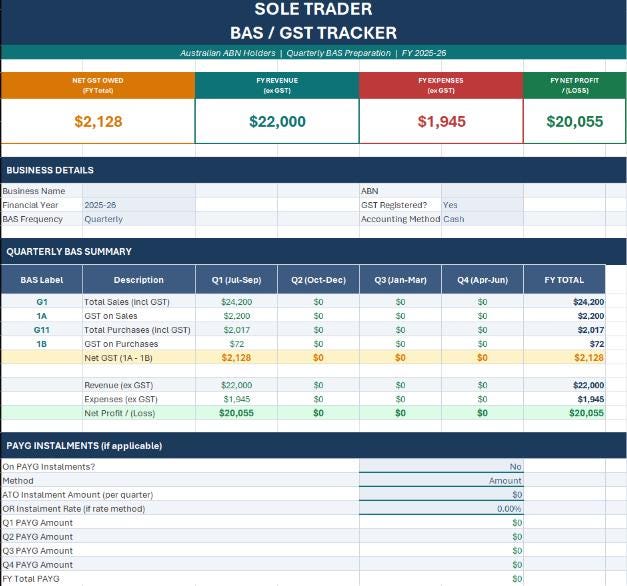The height and width of the screenshot is (586, 627).
Task: Click the Q3 Net Profit $0 cell
Action: [400, 413]
